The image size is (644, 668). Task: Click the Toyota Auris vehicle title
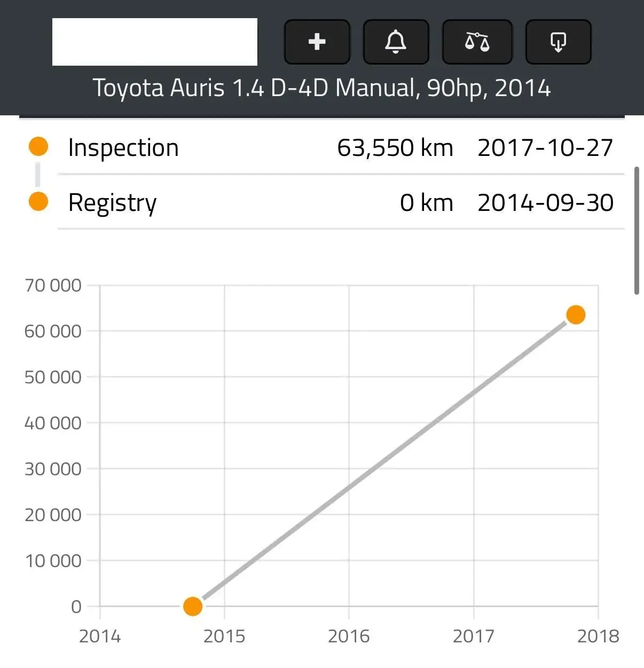coord(322,88)
